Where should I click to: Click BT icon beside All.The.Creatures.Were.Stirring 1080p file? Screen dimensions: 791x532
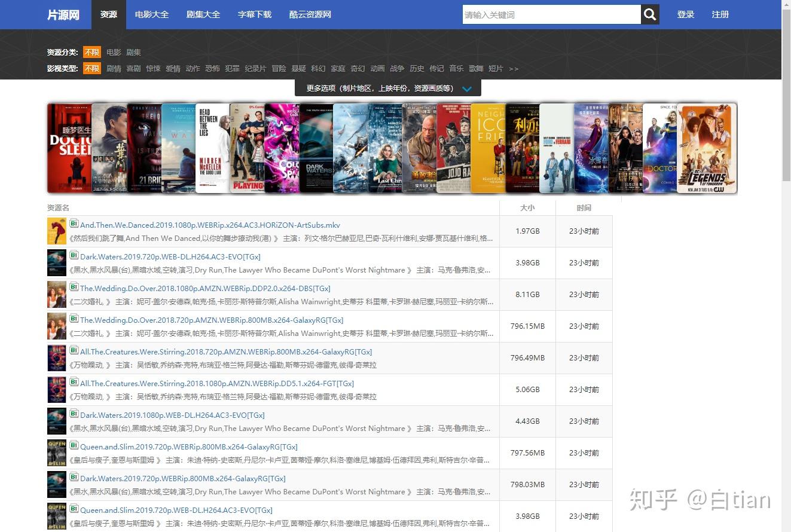coord(74,383)
